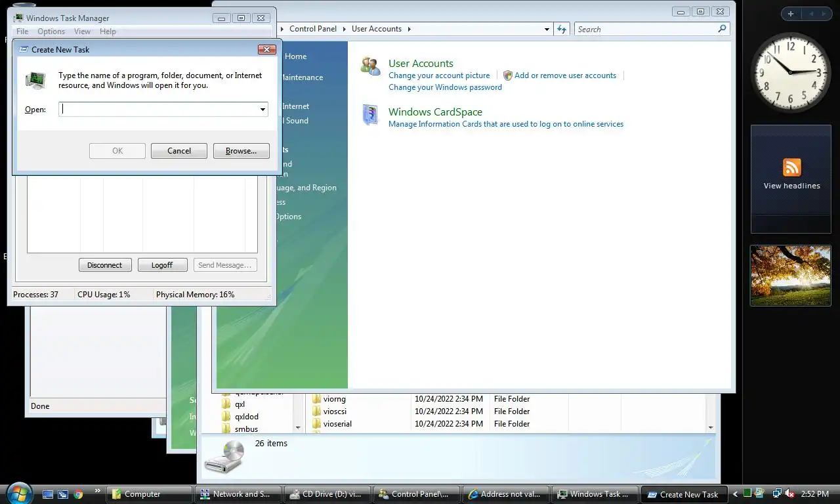Click the Show Desktop quick launch icon
The width and height of the screenshot is (840, 504).
pyautogui.click(x=48, y=494)
